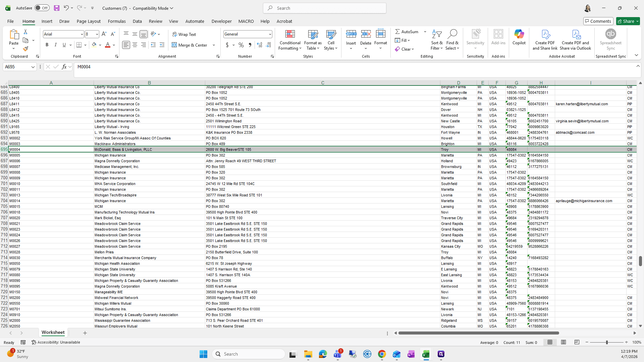Open the font size dropdown
This screenshot has height=362, width=644.
tap(97, 34)
